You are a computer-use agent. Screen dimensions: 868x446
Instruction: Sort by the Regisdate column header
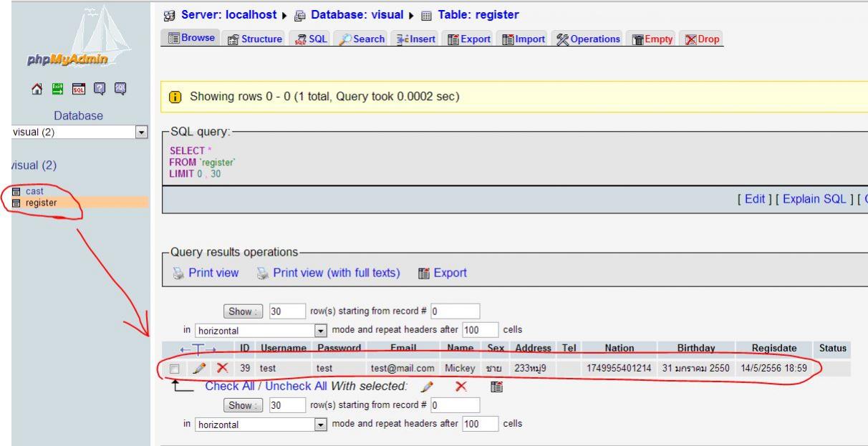[774, 348]
